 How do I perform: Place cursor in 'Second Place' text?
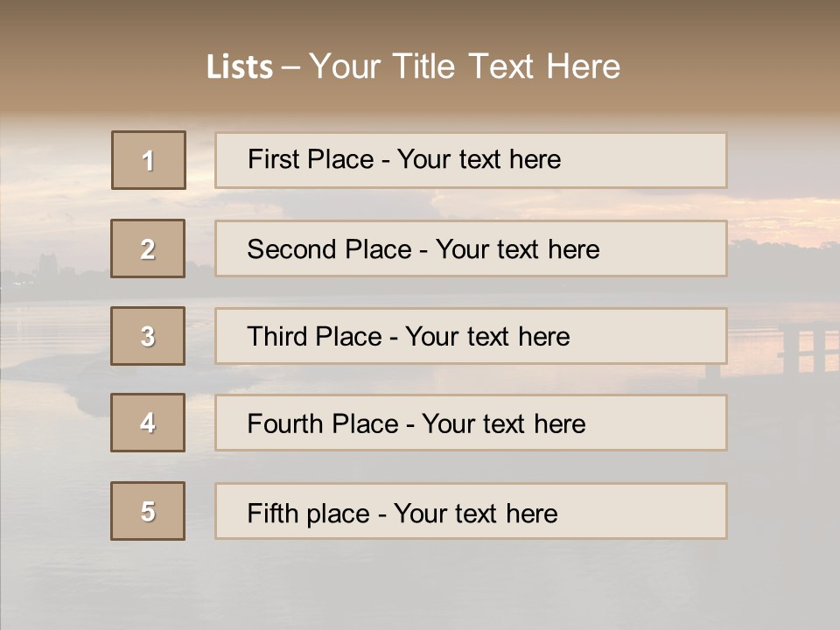pos(330,249)
